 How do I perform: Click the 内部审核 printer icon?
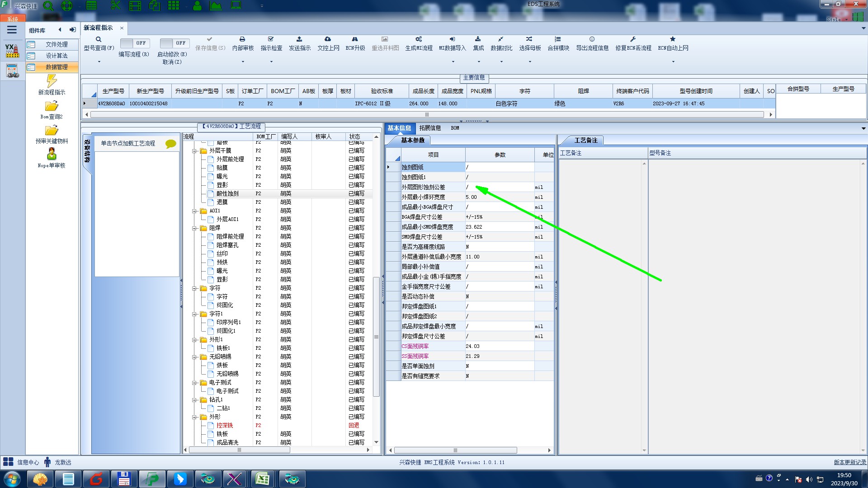(x=242, y=39)
